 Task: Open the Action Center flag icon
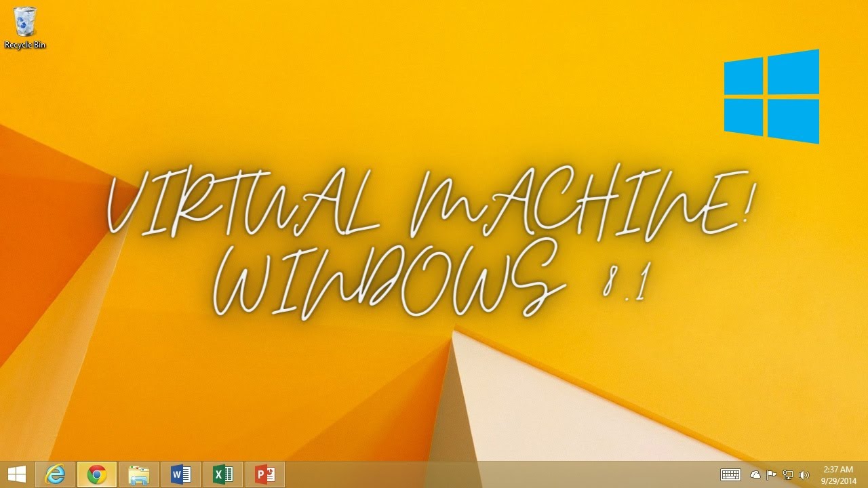coord(772,475)
